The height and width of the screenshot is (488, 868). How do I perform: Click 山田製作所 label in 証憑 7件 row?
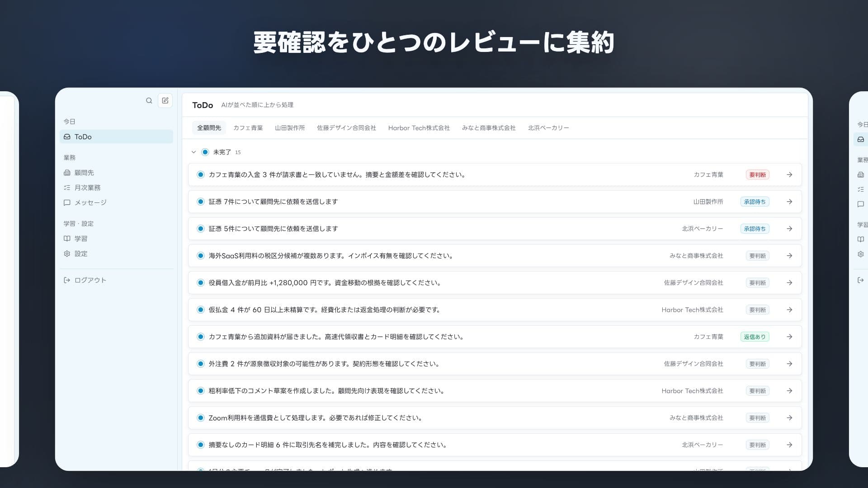coord(708,202)
